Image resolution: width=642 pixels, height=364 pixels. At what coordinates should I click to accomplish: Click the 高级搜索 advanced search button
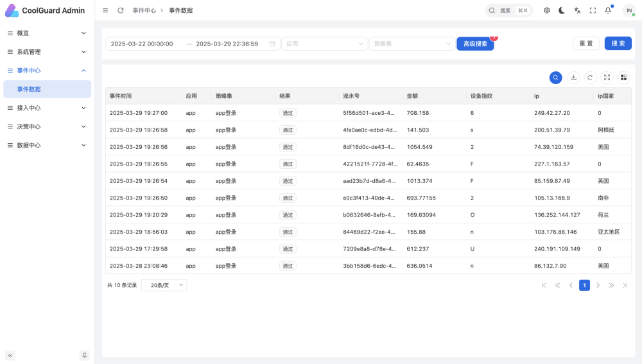point(475,44)
